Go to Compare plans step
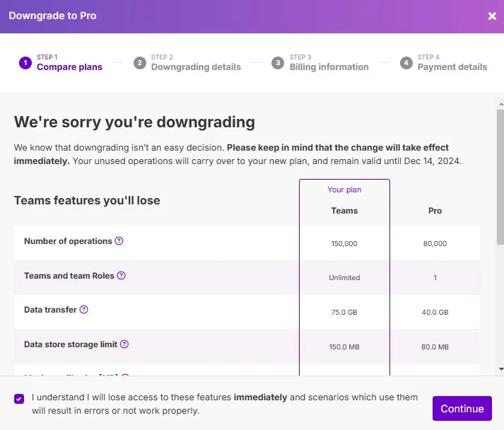The height and width of the screenshot is (430, 504). click(x=69, y=67)
